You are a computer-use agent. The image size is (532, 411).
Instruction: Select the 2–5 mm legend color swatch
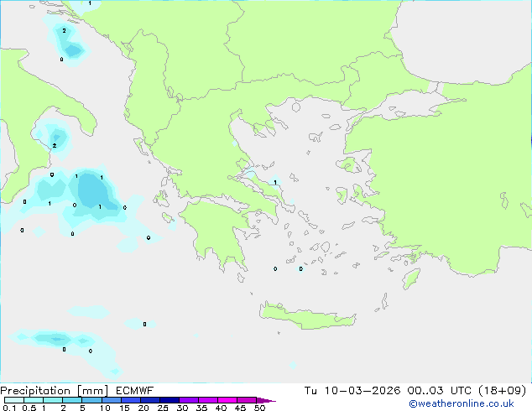click(72, 400)
